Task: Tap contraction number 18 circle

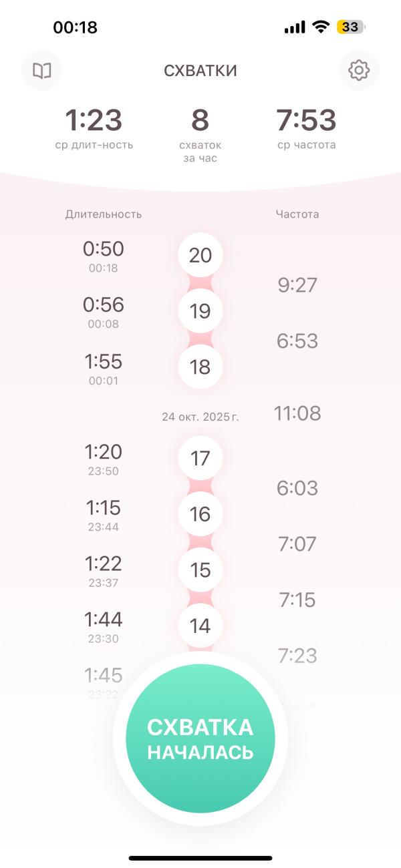Action: pyautogui.click(x=200, y=367)
